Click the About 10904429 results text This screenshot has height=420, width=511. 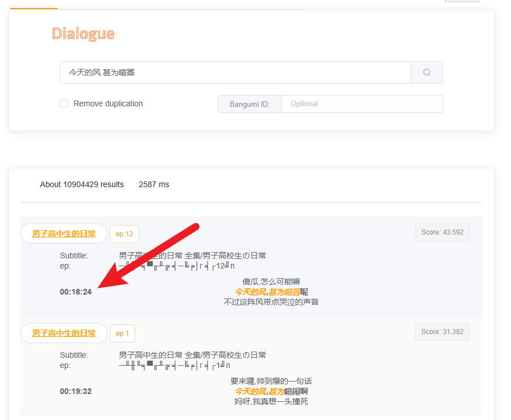pyautogui.click(x=82, y=184)
